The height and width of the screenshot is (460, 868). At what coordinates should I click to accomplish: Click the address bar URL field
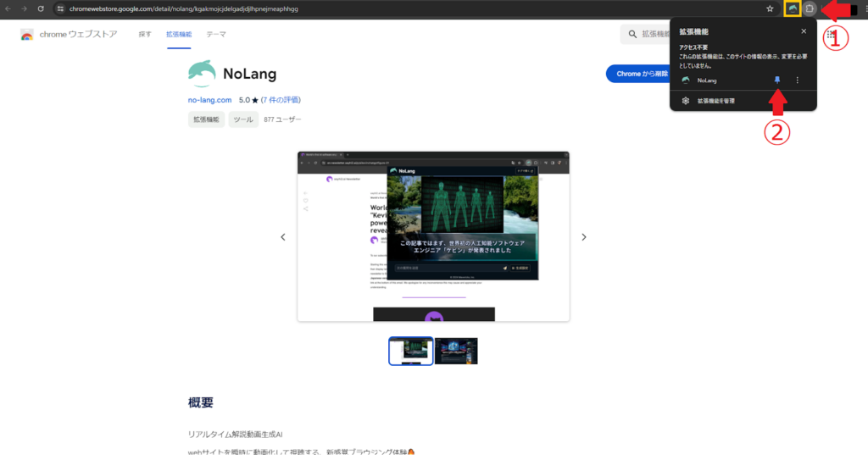pos(409,8)
